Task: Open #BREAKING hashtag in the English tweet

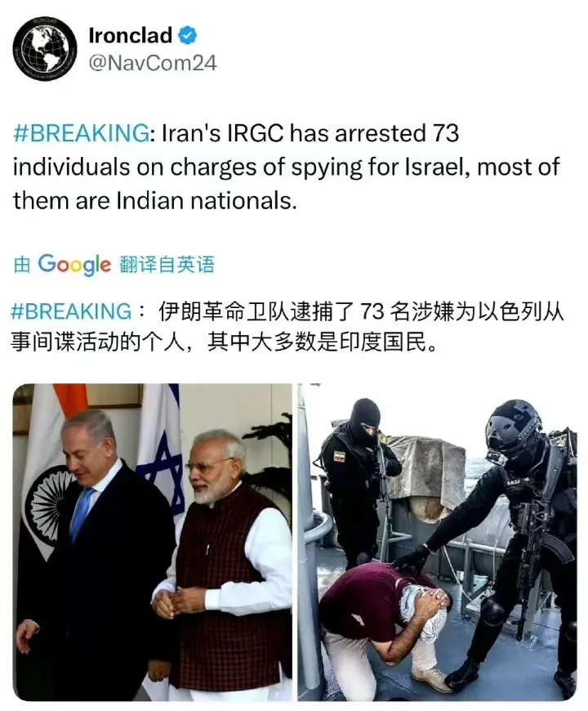Action: pos(81,133)
